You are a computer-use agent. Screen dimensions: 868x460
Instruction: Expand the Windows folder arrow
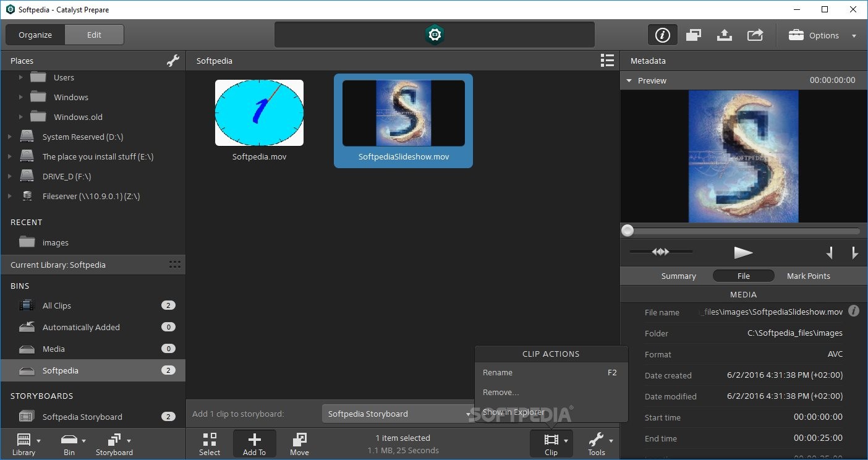20,97
